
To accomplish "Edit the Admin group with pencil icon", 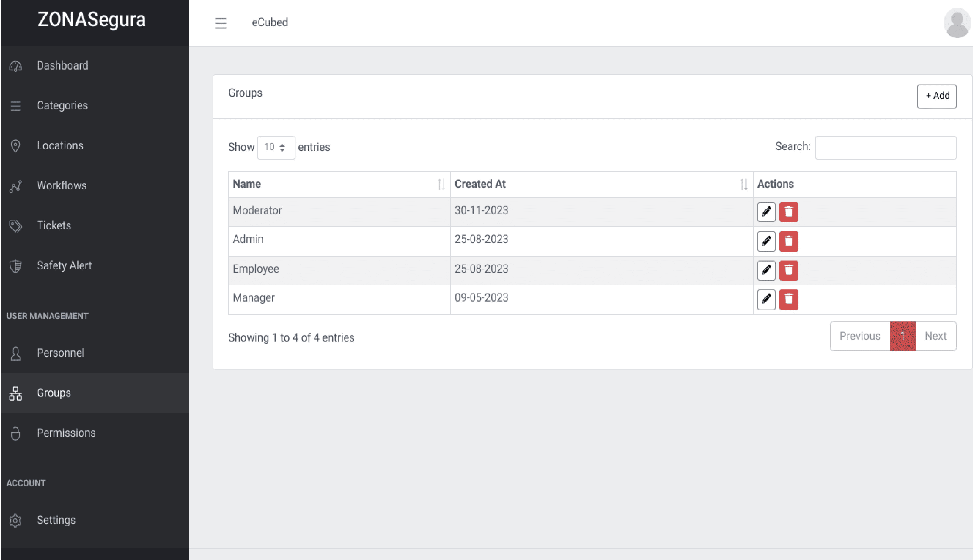I will (766, 241).
